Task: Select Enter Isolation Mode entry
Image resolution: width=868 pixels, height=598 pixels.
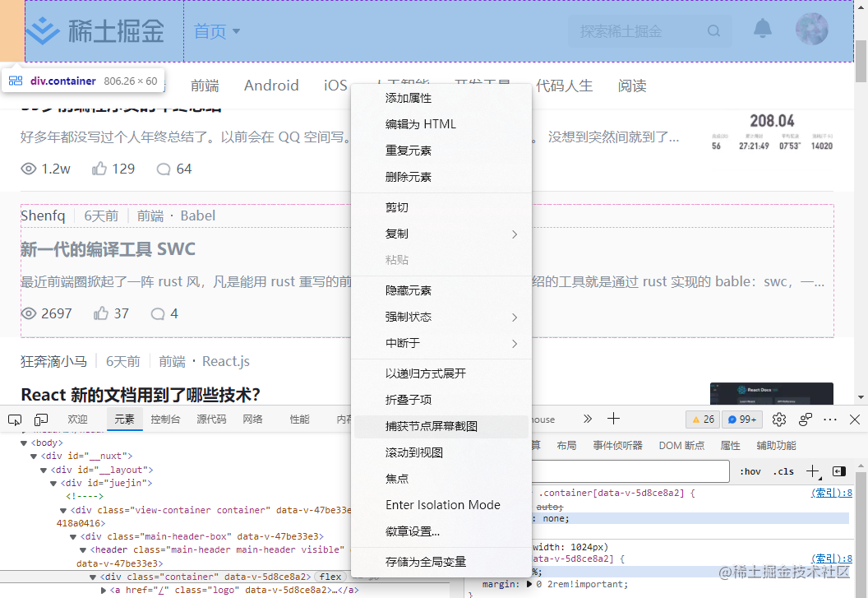Action: [441, 505]
